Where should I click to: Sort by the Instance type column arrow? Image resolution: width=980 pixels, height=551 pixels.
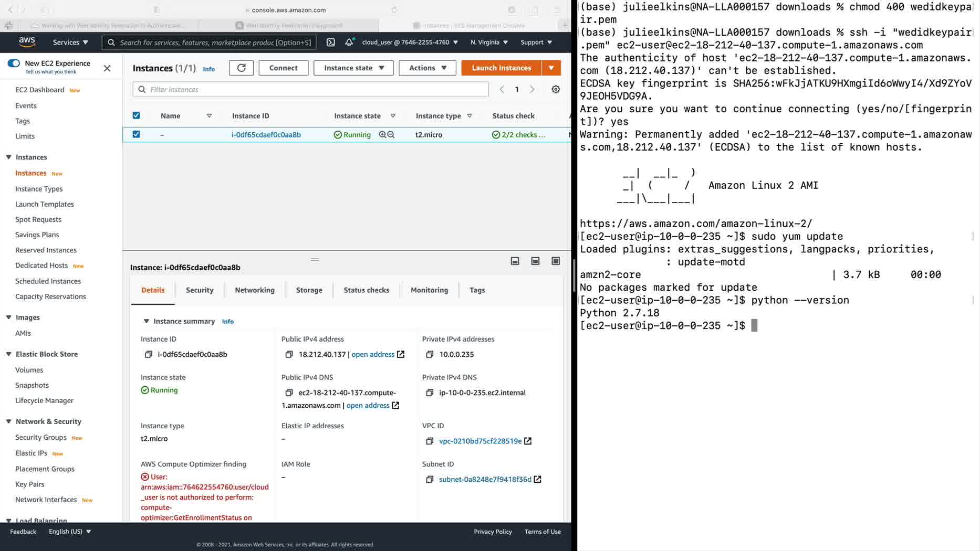point(470,116)
